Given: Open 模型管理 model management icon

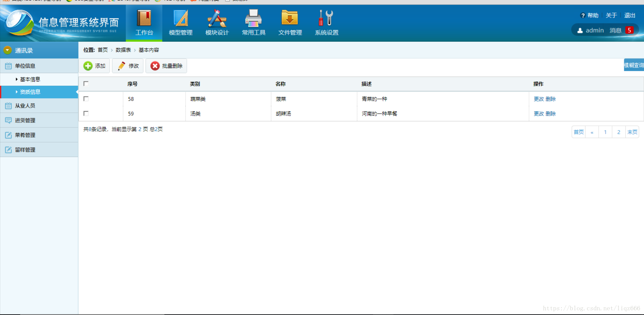Looking at the screenshot, I should (180, 18).
